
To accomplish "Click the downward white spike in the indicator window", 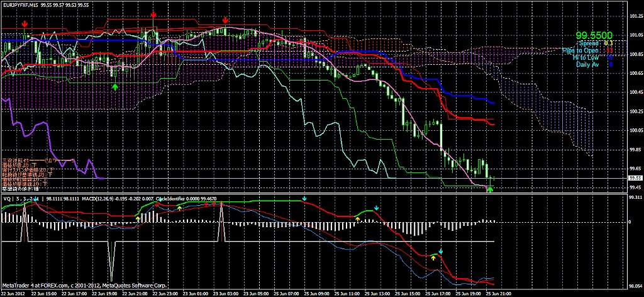I will (112, 261).
